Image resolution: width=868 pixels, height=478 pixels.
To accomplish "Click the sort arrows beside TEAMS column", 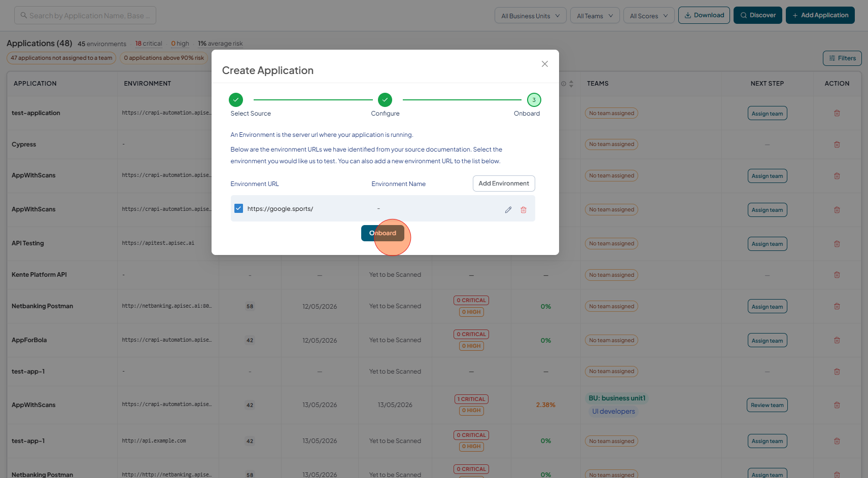I will click(x=571, y=84).
